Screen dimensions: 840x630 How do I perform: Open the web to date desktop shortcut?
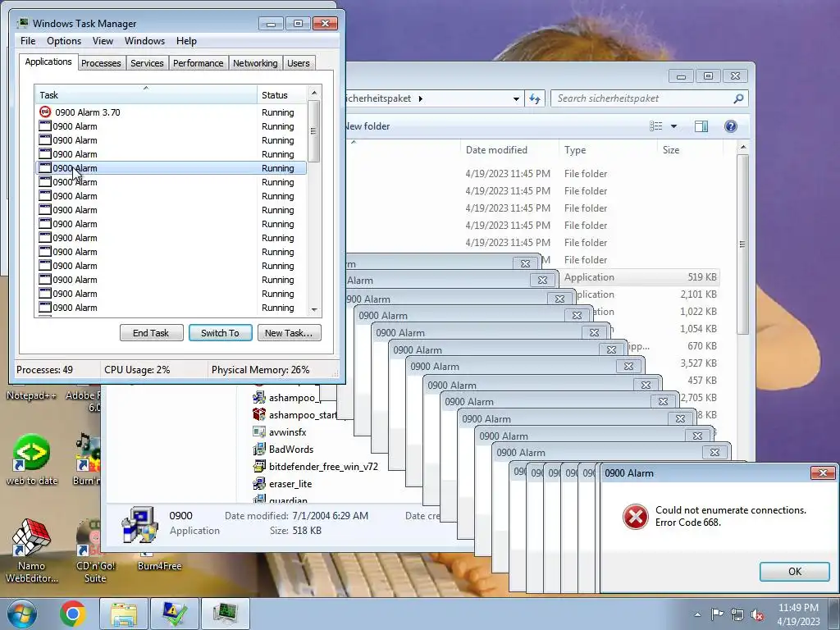click(32, 461)
